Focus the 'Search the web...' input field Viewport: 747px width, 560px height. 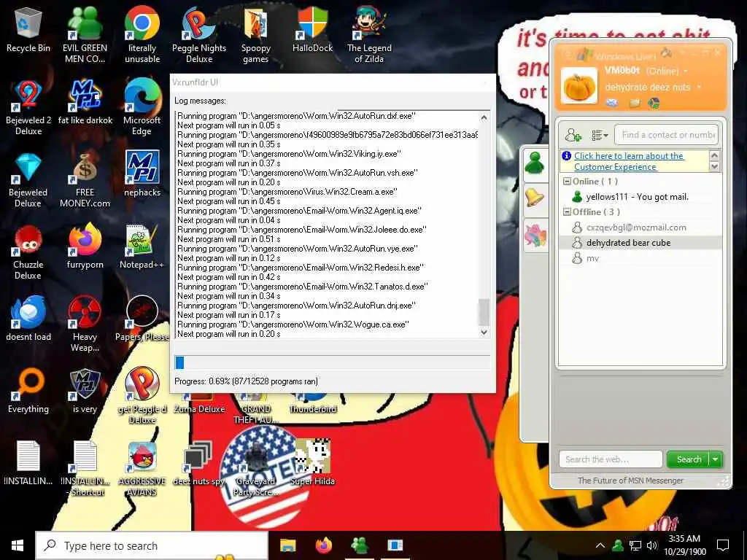click(611, 459)
